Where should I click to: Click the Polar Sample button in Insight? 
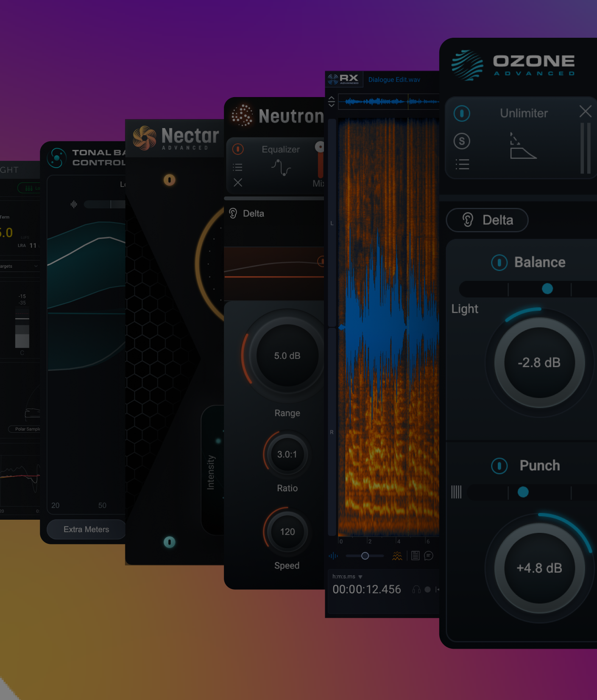point(25,429)
